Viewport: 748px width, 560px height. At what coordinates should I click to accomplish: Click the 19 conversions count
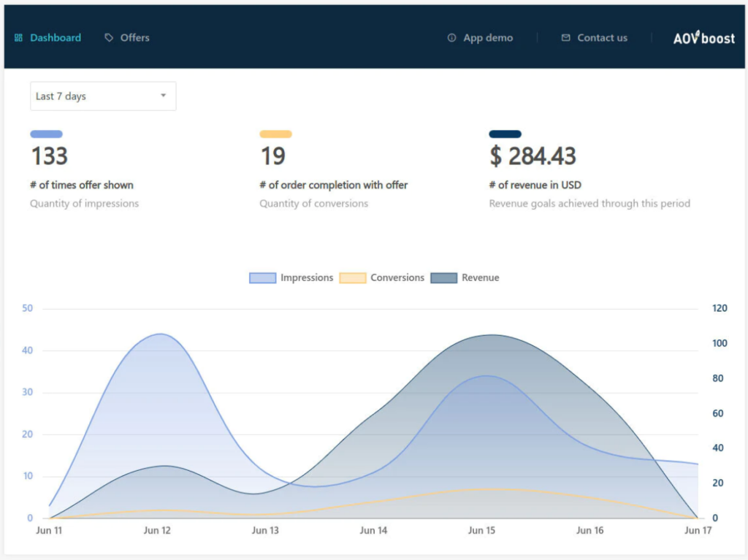pos(273,156)
